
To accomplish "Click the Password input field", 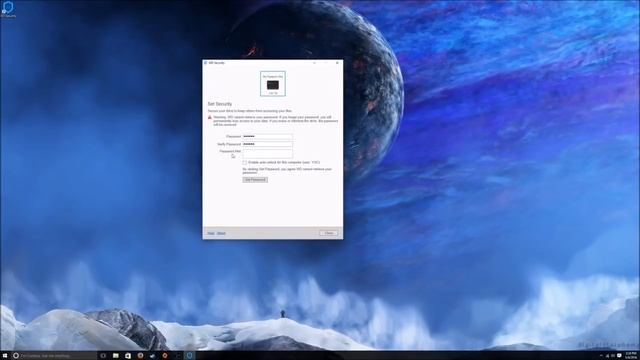I will point(267,136).
